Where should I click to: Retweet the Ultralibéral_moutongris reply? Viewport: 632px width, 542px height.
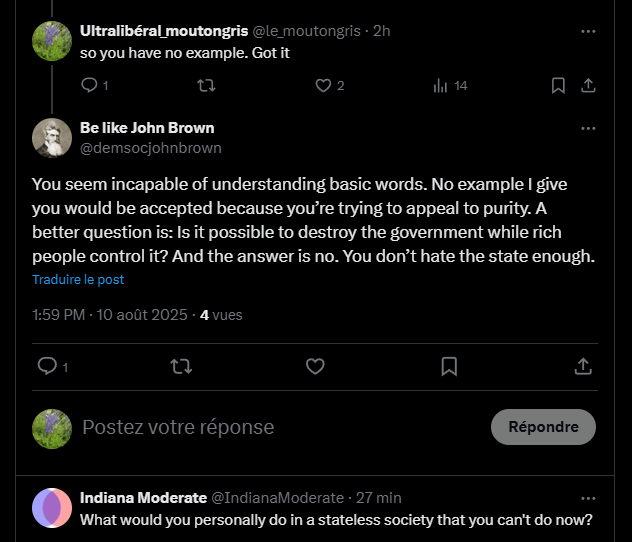pos(207,86)
